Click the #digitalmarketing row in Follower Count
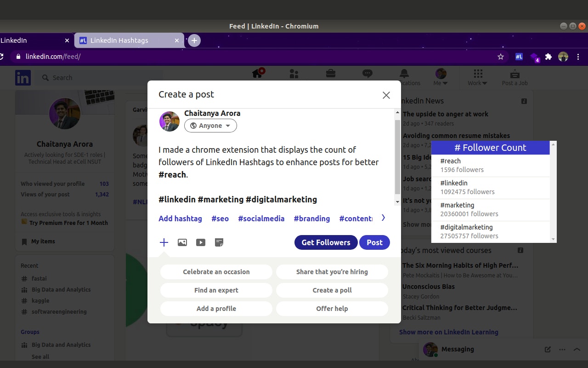 490,232
